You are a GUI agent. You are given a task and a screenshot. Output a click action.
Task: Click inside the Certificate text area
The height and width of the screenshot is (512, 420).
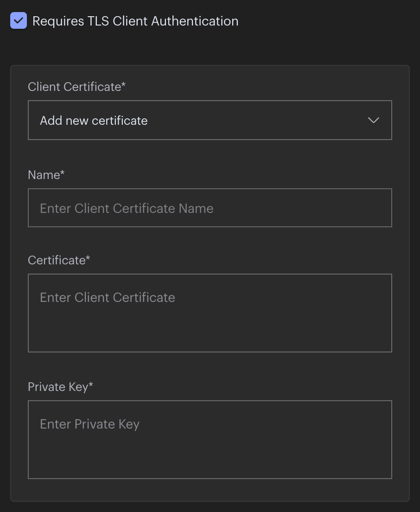(x=210, y=320)
